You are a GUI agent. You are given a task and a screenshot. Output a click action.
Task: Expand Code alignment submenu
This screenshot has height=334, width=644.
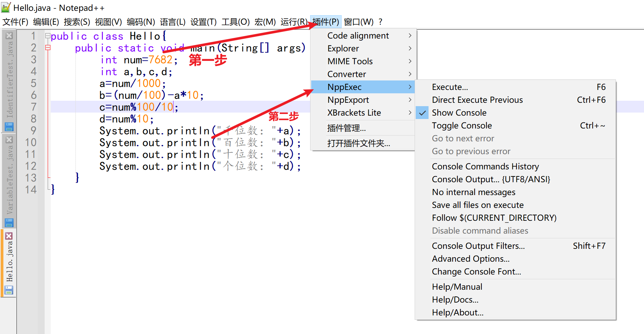pyautogui.click(x=363, y=35)
